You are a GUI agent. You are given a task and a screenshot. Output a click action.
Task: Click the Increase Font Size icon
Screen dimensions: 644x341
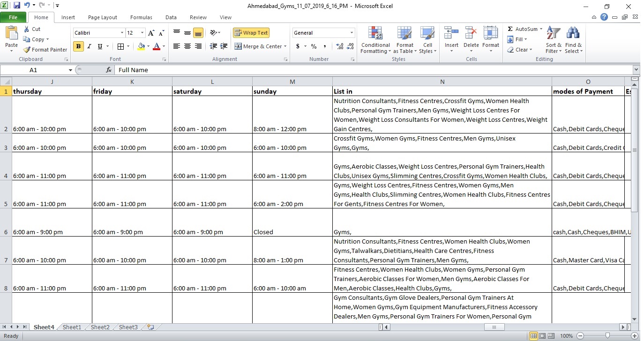[151, 33]
